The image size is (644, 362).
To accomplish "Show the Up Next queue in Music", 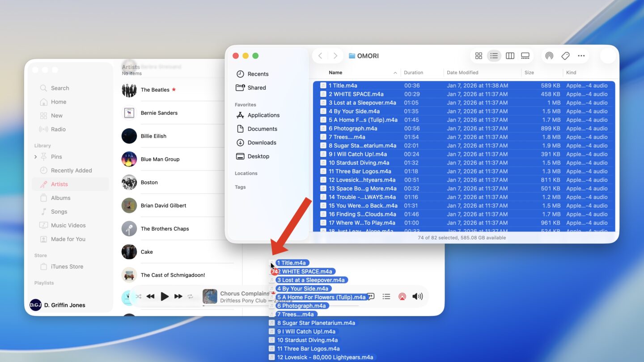I will 386,296.
